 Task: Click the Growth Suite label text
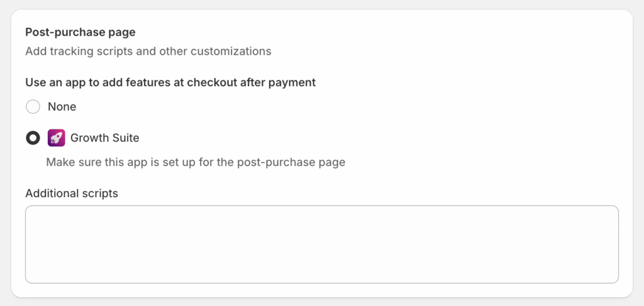point(105,138)
